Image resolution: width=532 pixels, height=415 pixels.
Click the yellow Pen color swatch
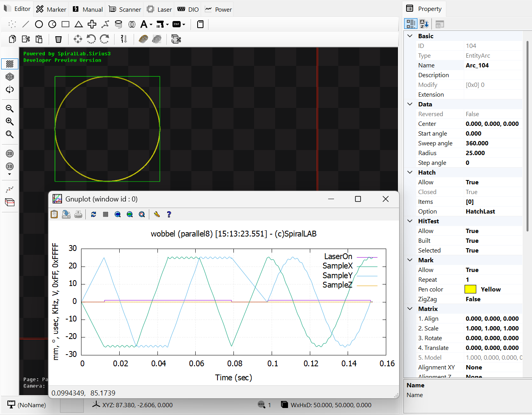click(470, 289)
